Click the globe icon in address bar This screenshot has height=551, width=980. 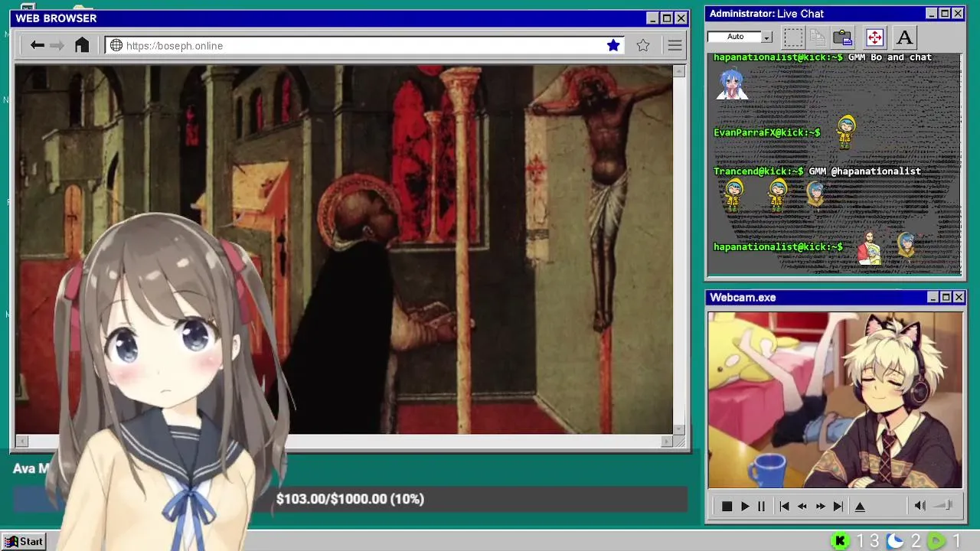[x=116, y=46]
